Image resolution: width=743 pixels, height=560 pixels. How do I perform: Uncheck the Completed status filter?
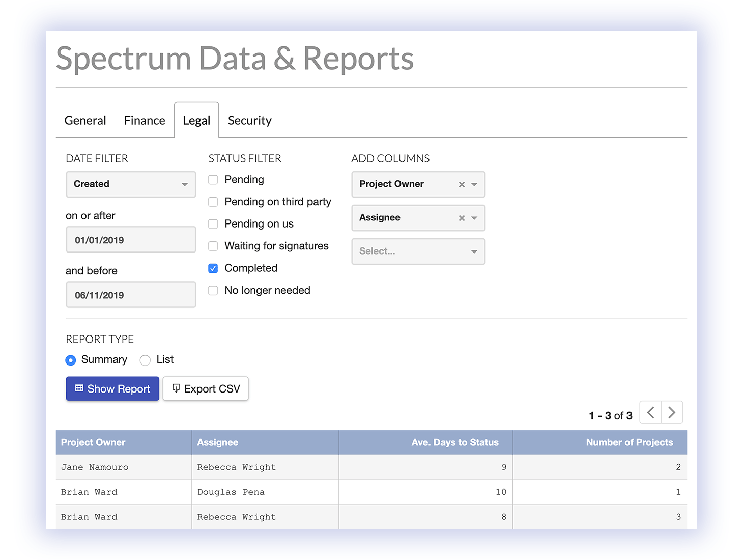[213, 268]
